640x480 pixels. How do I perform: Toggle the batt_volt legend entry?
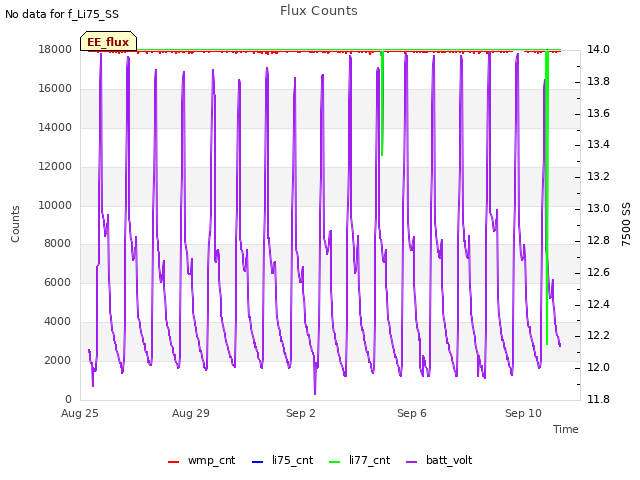click(439, 460)
